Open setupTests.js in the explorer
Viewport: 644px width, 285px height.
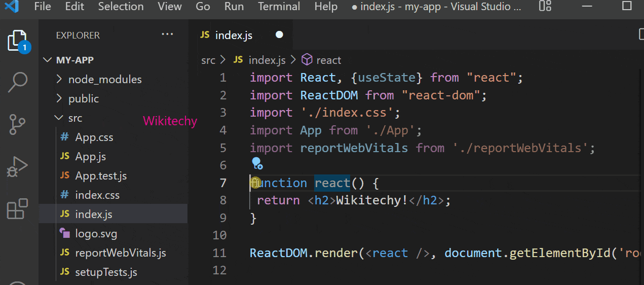point(106,272)
